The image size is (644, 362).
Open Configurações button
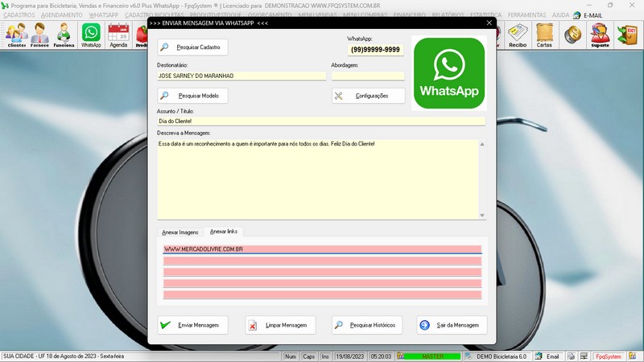coord(369,96)
